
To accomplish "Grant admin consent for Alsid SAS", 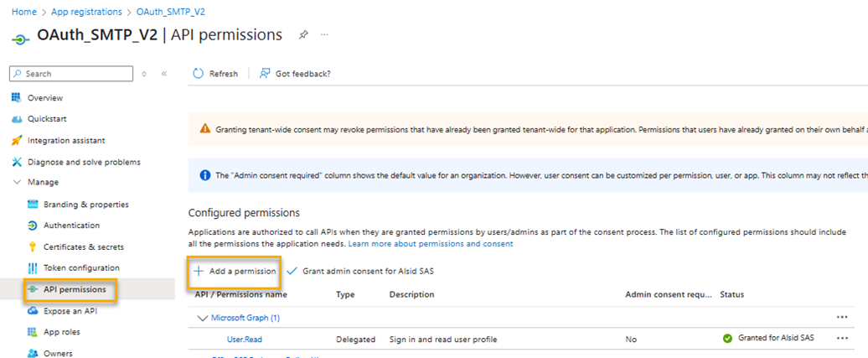I will pos(363,271).
